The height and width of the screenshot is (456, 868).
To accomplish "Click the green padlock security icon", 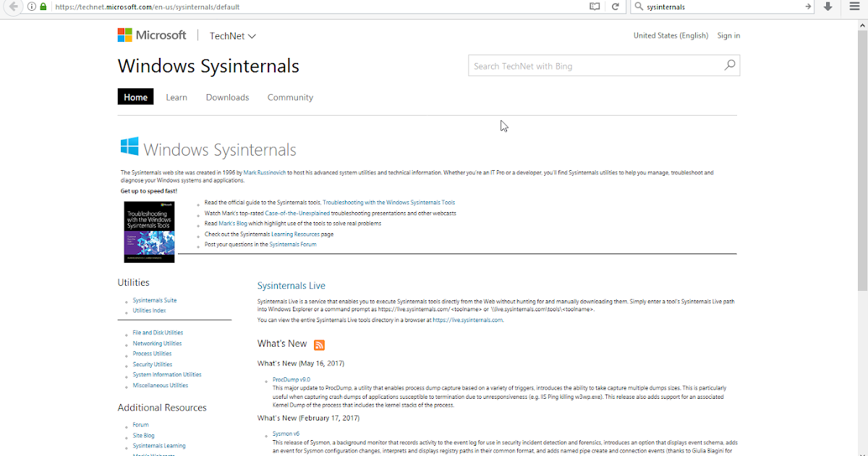I will (43, 7).
